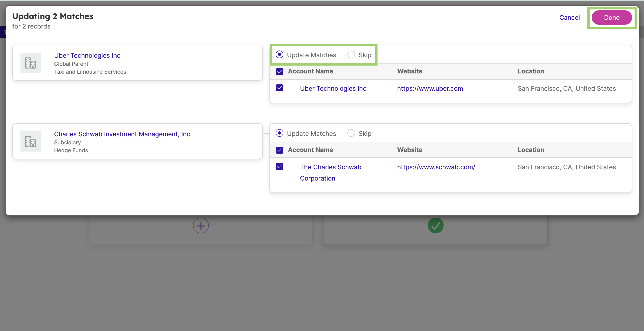644x331 pixels.
Task: Click Account Name header in Uber table
Action: coord(311,71)
